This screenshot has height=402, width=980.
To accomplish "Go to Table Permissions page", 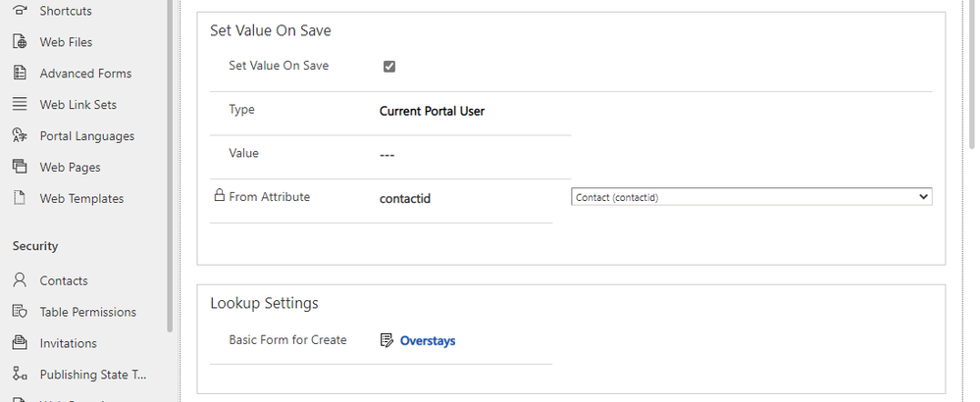I will 87,313.
